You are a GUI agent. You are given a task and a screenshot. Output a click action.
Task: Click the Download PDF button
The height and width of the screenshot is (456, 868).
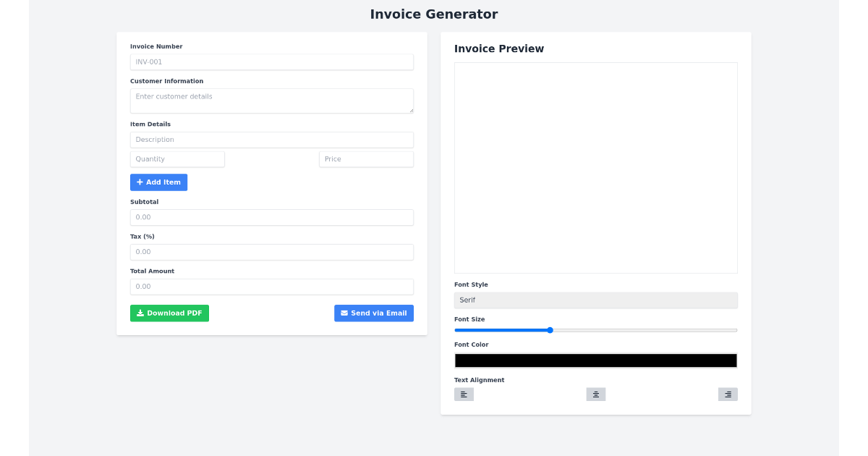coord(169,313)
